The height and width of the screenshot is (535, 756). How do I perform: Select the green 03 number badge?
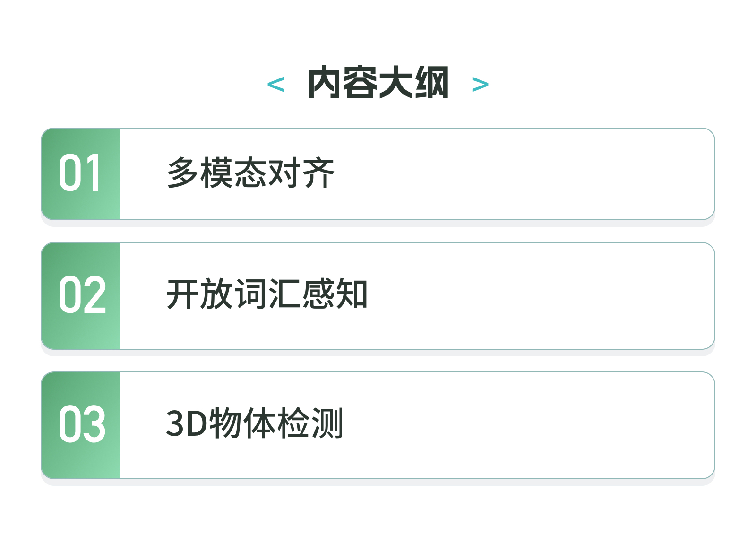(x=81, y=425)
